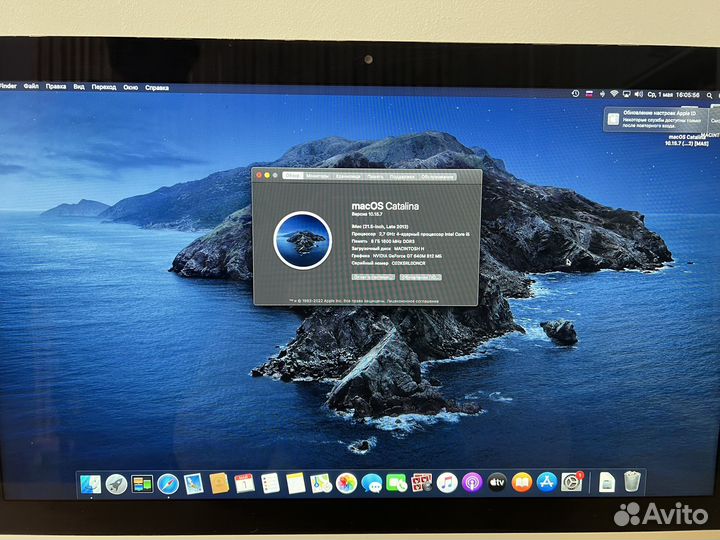The height and width of the screenshot is (540, 720).
Task: Open the Окно menu
Action: point(130,87)
